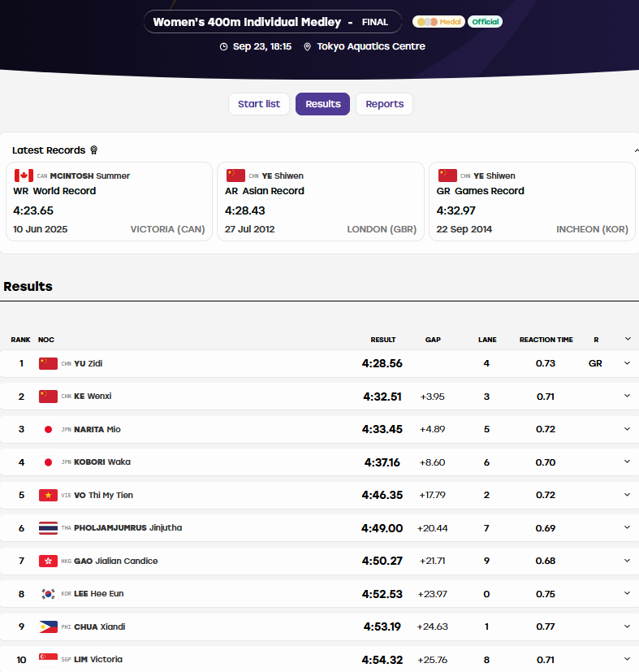Select the Results tab
This screenshot has width=639, height=672.
(323, 104)
